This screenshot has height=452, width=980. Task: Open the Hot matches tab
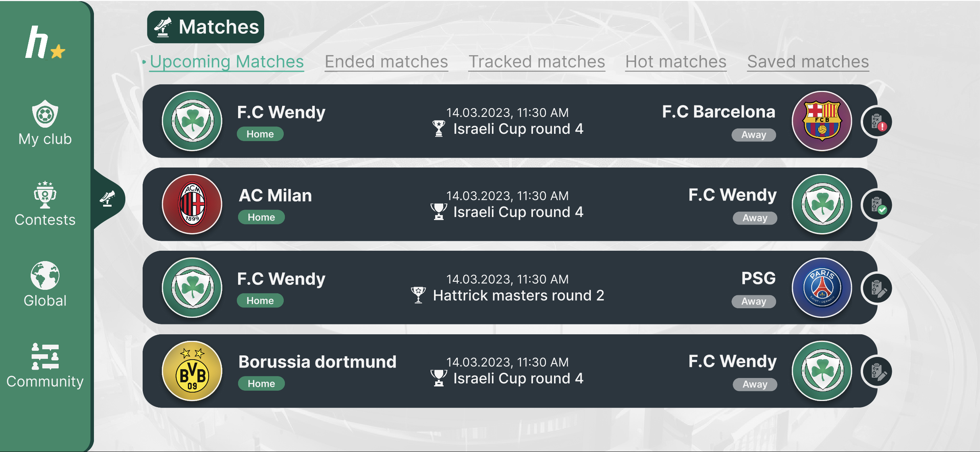coord(676,62)
